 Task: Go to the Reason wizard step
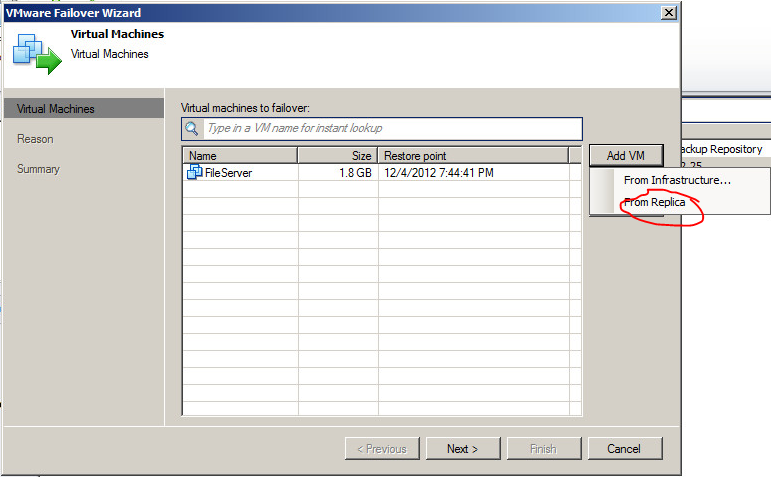[35, 139]
